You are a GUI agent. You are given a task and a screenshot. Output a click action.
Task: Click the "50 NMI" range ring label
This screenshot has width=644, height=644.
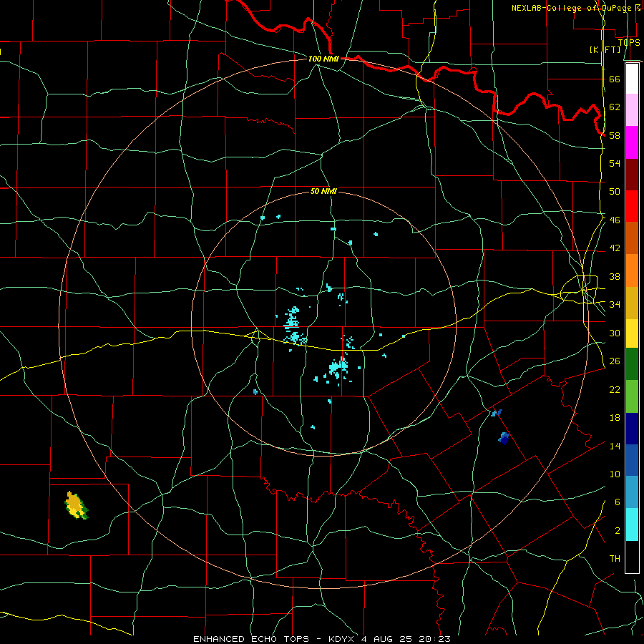point(323,191)
